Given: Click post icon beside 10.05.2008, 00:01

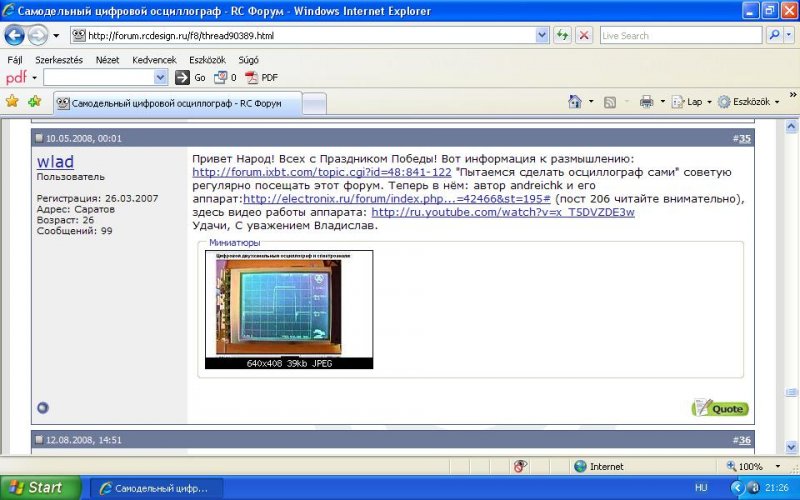Looking at the screenshot, I should 39,138.
